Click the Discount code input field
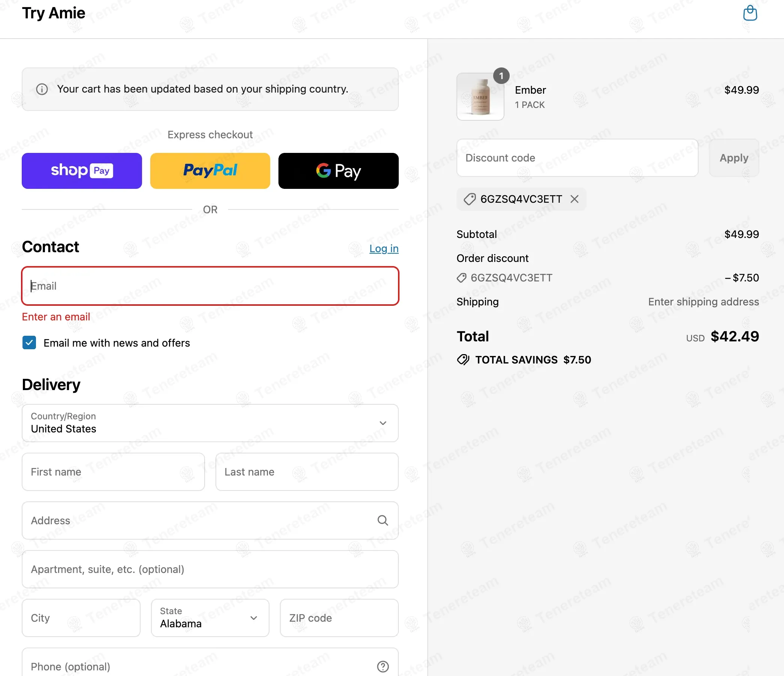The width and height of the screenshot is (784, 676). [x=577, y=158]
